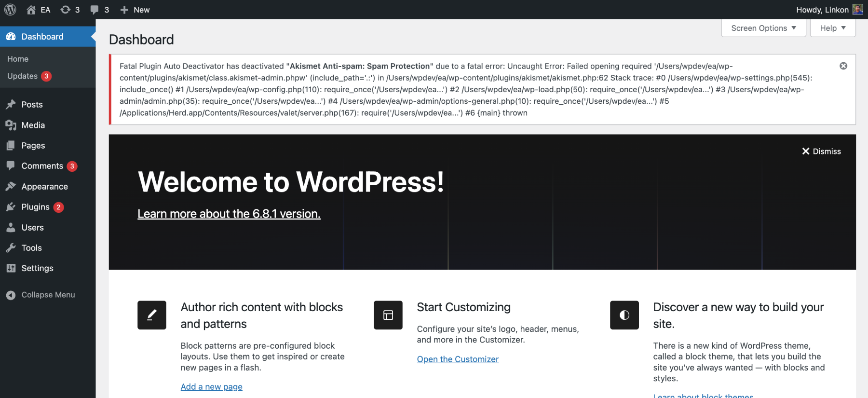The width and height of the screenshot is (868, 398).
Task: Open the EA site home link
Action: click(38, 10)
